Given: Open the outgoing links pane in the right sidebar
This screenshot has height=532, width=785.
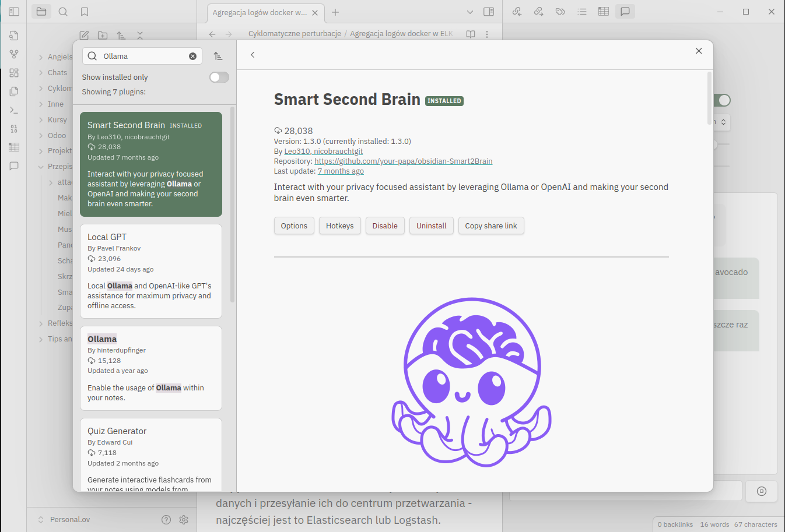Looking at the screenshot, I should pyautogui.click(x=538, y=12).
